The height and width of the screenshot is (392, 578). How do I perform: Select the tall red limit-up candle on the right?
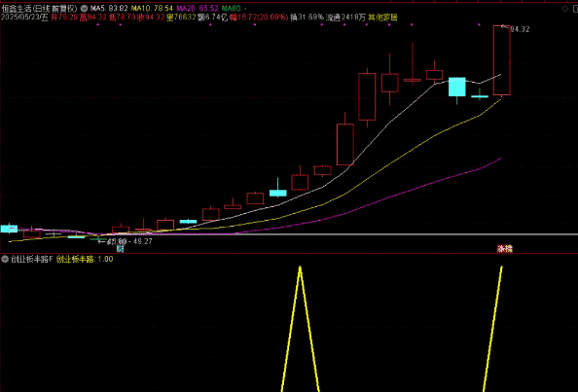502,60
